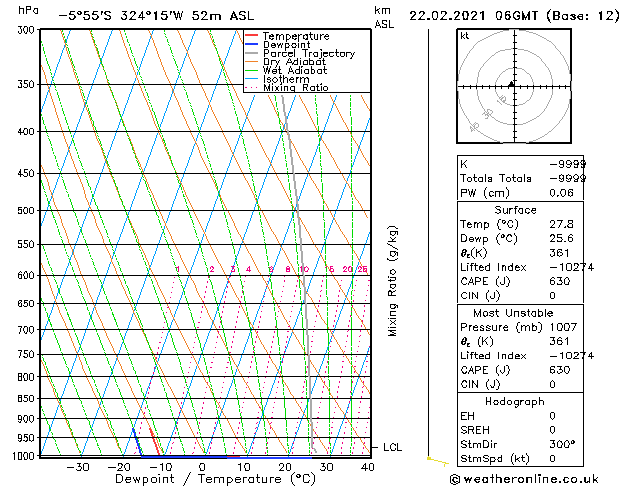
Task: Click the Totals Totals row label
Action: 495,178
